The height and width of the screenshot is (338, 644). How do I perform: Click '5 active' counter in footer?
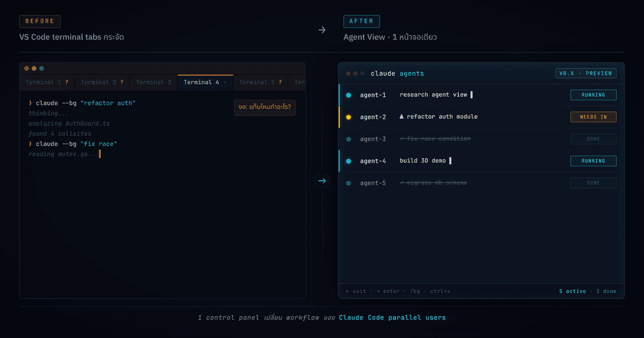pyautogui.click(x=573, y=291)
